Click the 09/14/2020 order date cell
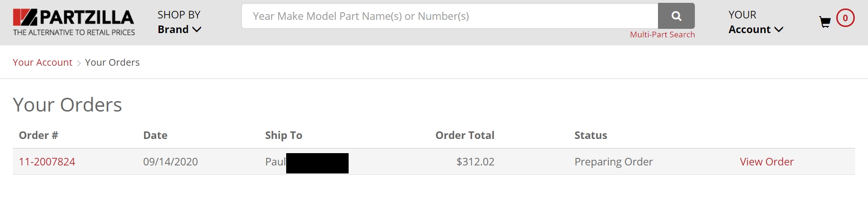Viewport: 868px width, 216px height. [x=170, y=162]
